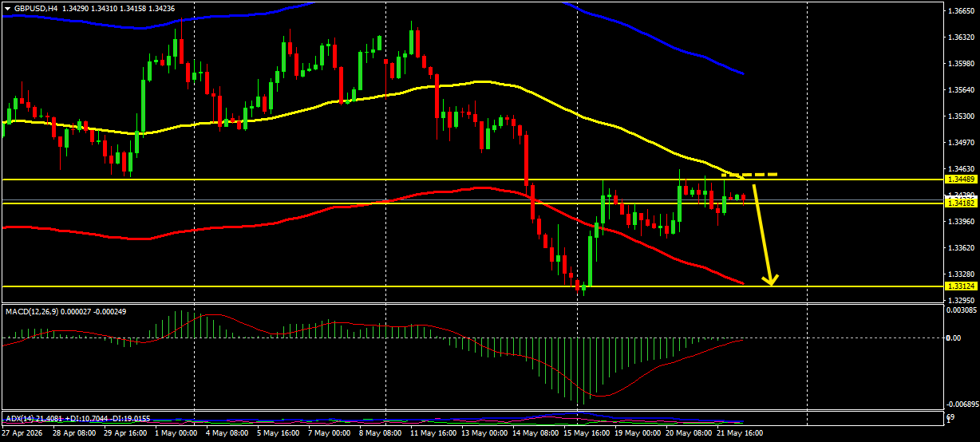Click the 1.35980 price axis value

[x=959, y=64]
